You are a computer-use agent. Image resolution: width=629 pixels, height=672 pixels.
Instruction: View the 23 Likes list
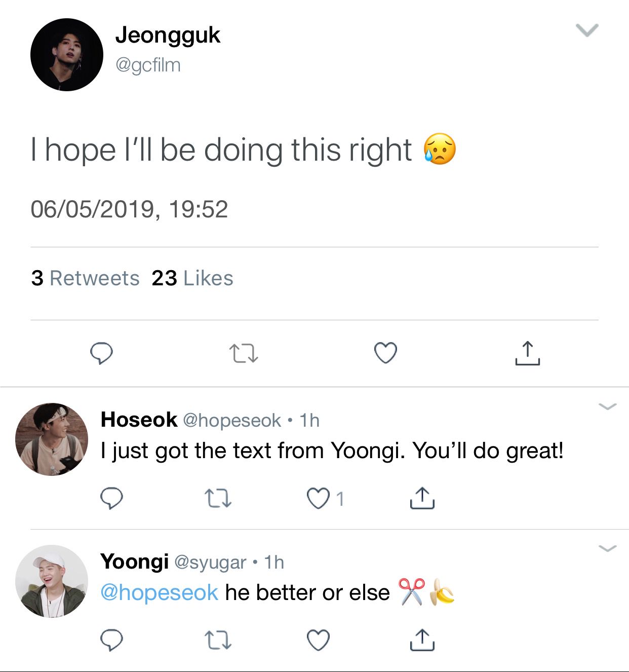point(192,278)
